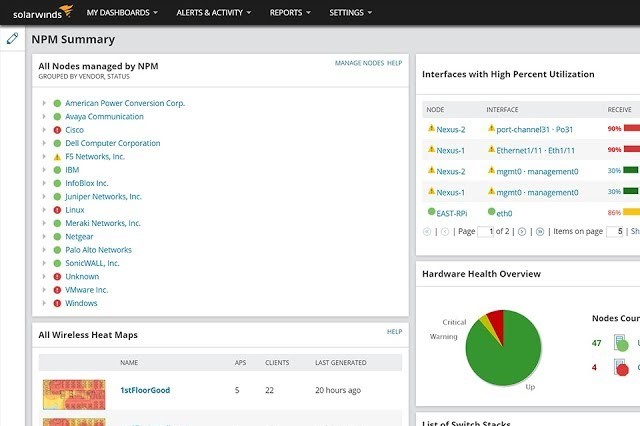640x426 pixels.
Task: Click green status icon for Palo Alto Networks
Action: point(57,250)
